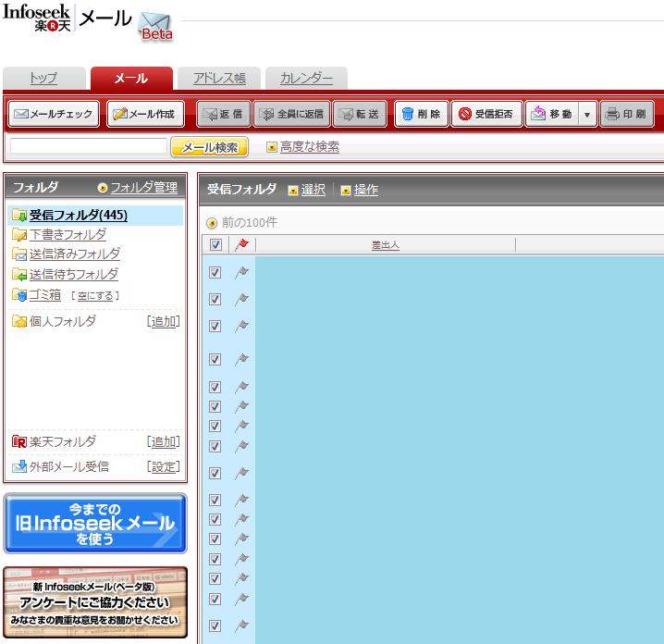Viewport: 664px width, 644px height.
Task: Click download icon beside 外部メール受信
Action: [x=19, y=467]
